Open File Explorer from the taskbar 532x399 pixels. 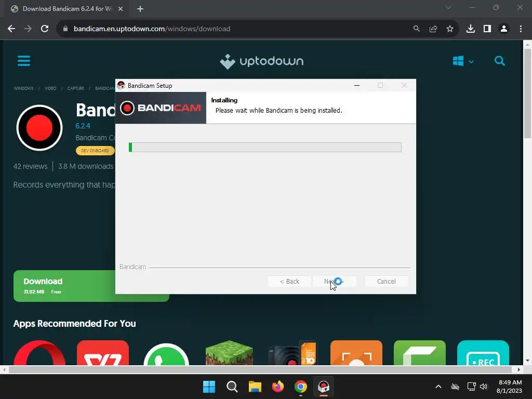[x=255, y=387]
